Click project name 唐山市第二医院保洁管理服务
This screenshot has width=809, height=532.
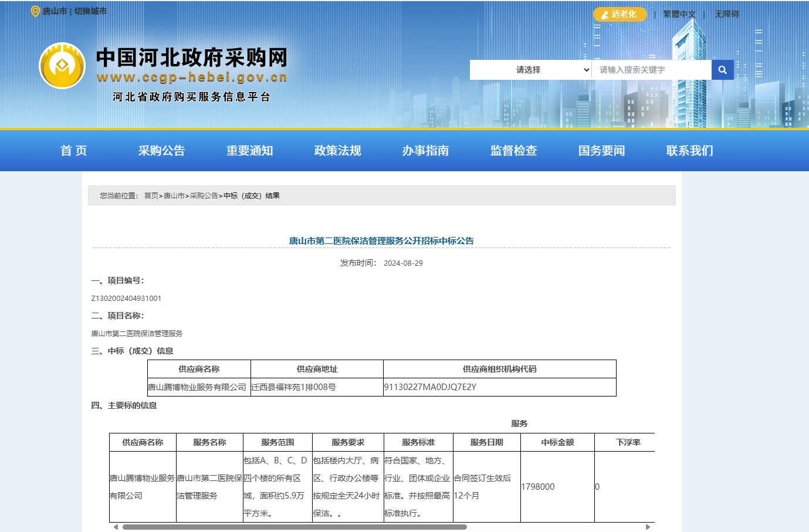tap(137, 334)
